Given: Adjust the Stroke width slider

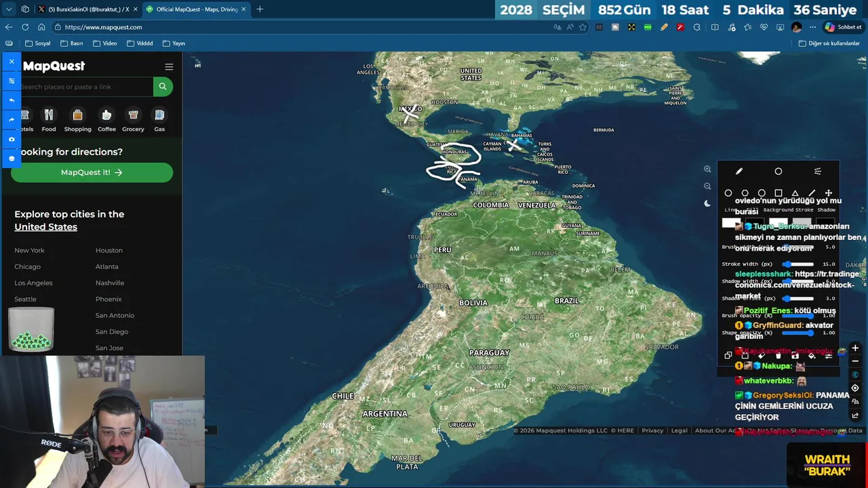Looking at the screenshot, I should (797, 264).
